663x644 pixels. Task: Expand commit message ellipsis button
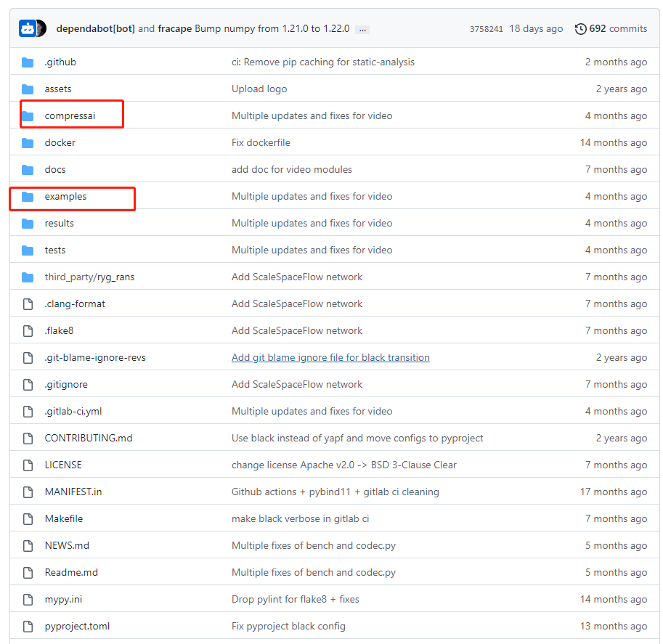[x=362, y=30]
